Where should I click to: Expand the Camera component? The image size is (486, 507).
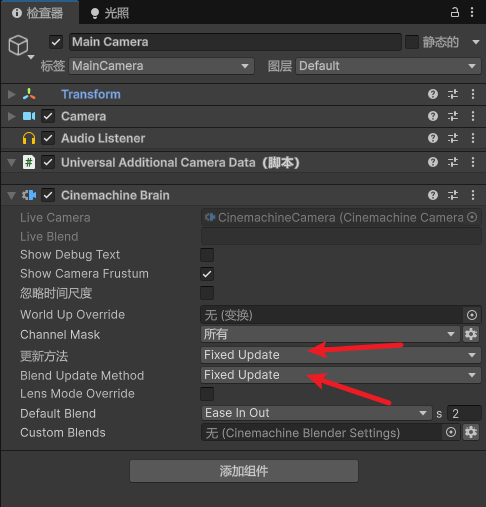[x=12, y=116]
